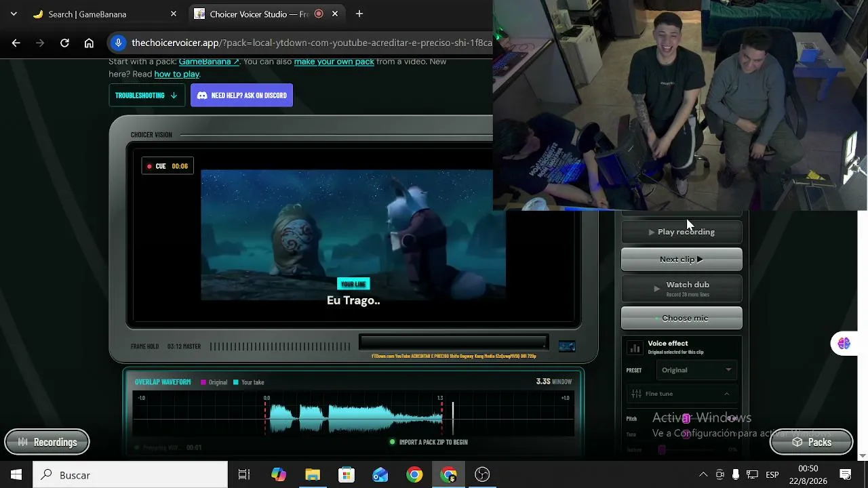Adjust the Tone slider
The width and height of the screenshot is (868, 488).
point(686,434)
